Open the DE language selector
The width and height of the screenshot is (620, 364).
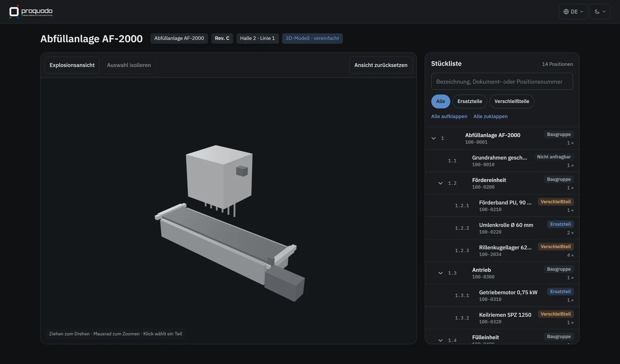tap(573, 12)
